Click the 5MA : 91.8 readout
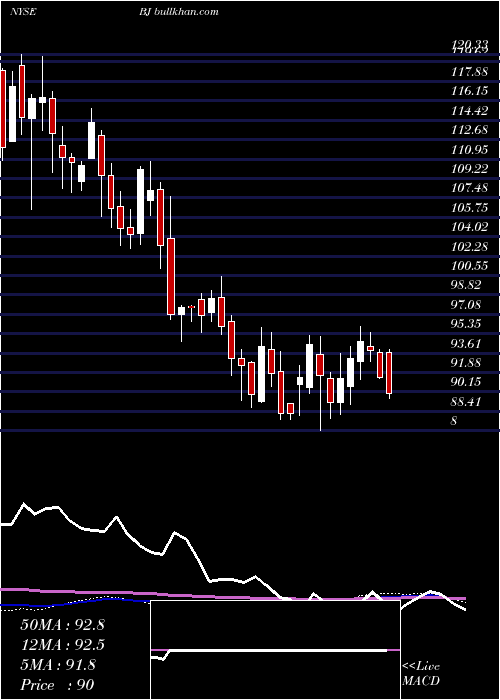Screen dimensions: 500x700 pos(58,665)
